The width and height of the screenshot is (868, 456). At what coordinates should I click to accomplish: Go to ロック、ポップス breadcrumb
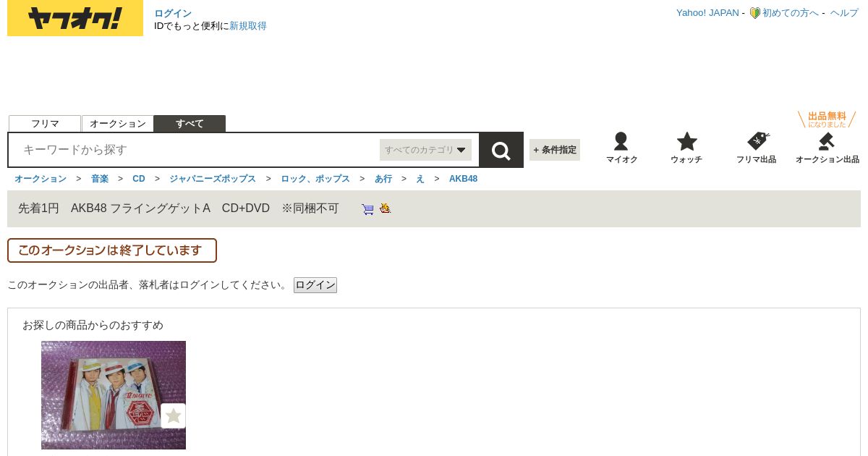coord(315,179)
